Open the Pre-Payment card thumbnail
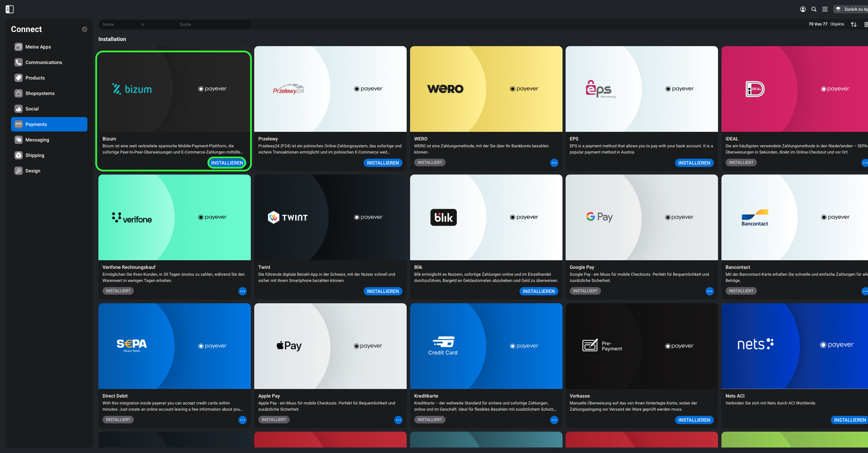The image size is (868, 453). point(642,346)
